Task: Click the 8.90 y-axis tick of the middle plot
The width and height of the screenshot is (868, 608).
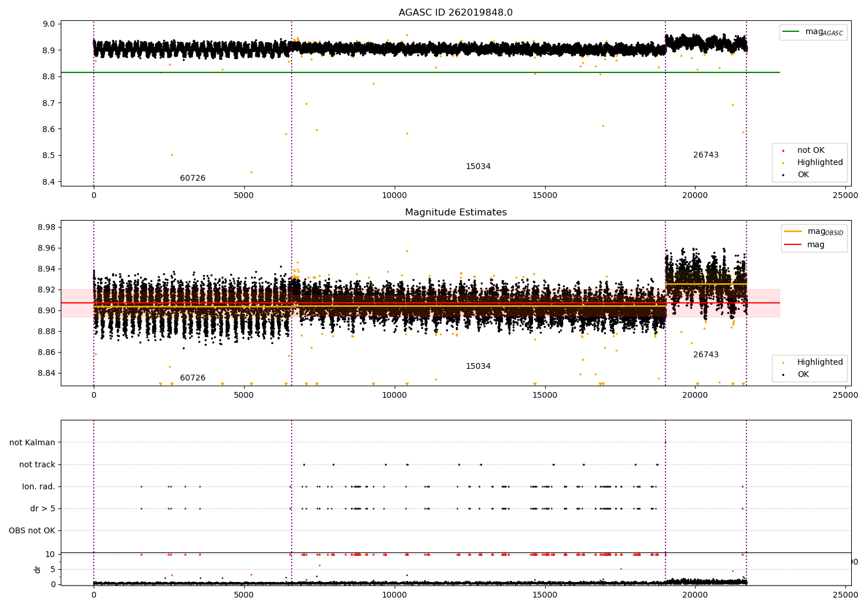Action: tap(47, 310)
